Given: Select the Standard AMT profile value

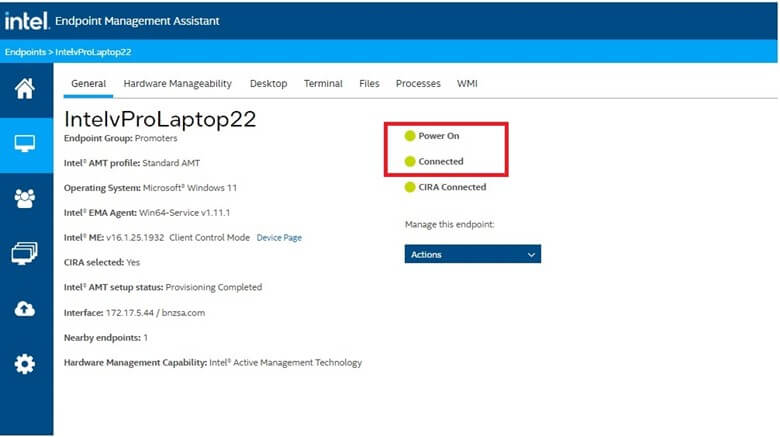Looking at the screenshot, I should (x=171, y=163).
